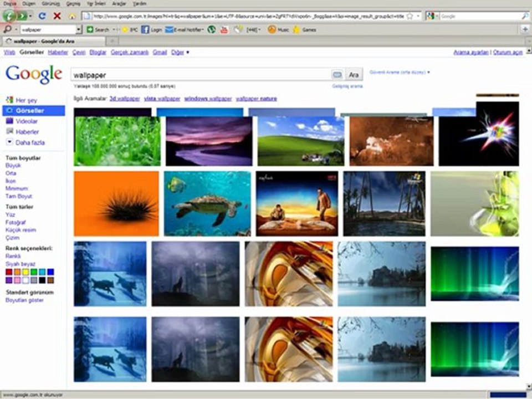This screenshot has height=399, width=532.
Task: Expand 'Daha fazla' in the sidebar
Action: [x=30, y=142]
